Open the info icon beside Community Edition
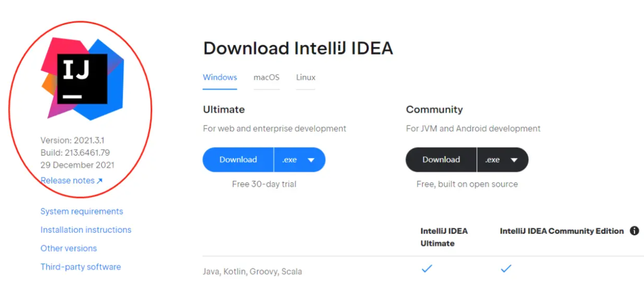This screenshot has width=644, height=281. point(634,231)
